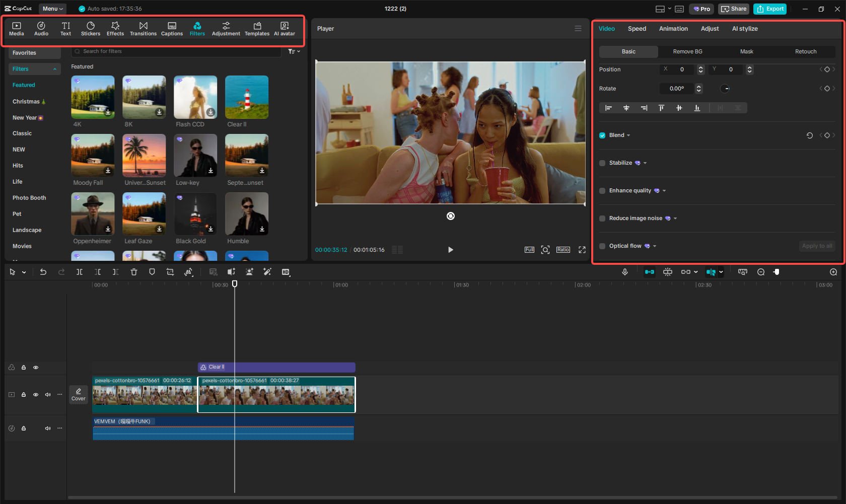Open the Stickers panel
The width and height of the screenshot is (846, 504).
91,28
